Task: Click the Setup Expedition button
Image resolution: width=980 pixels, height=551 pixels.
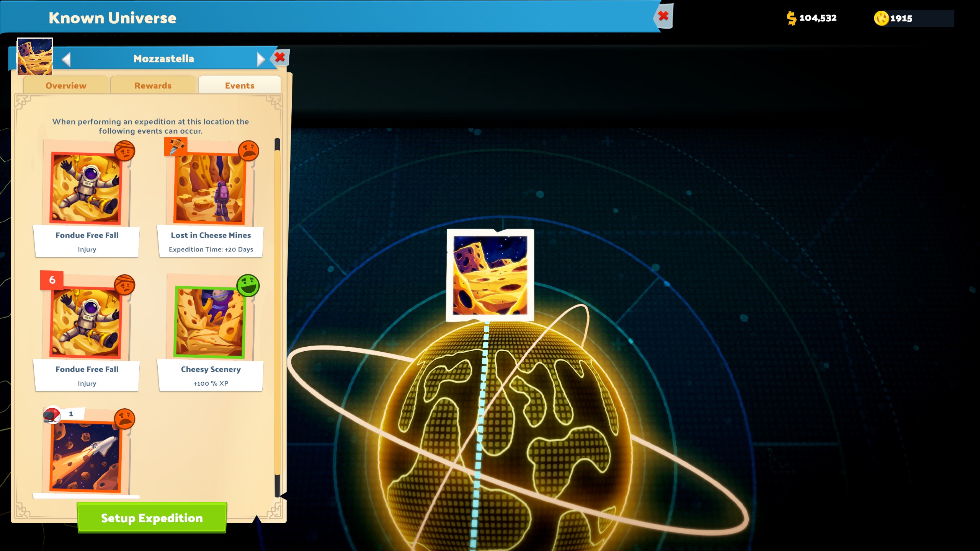Action: click(152, 518)
